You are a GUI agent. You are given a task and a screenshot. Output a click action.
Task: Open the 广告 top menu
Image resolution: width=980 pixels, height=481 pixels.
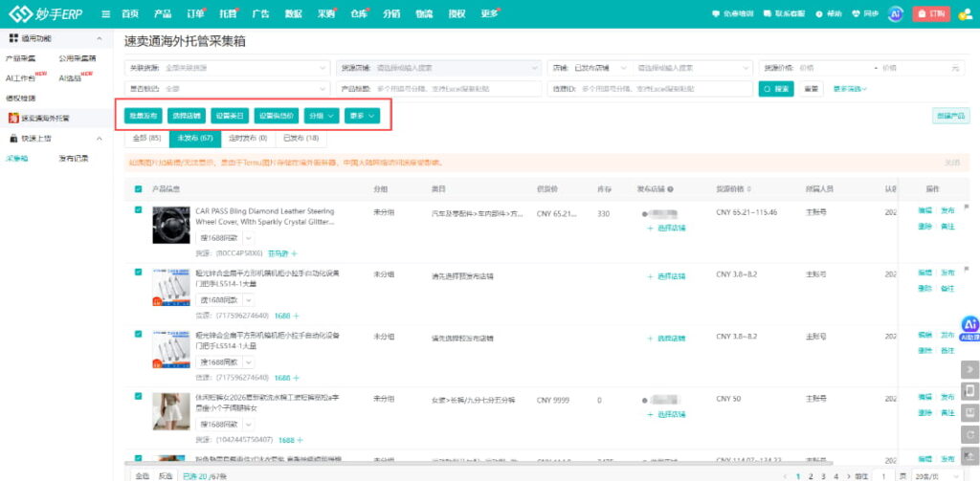tap(260, 13)
